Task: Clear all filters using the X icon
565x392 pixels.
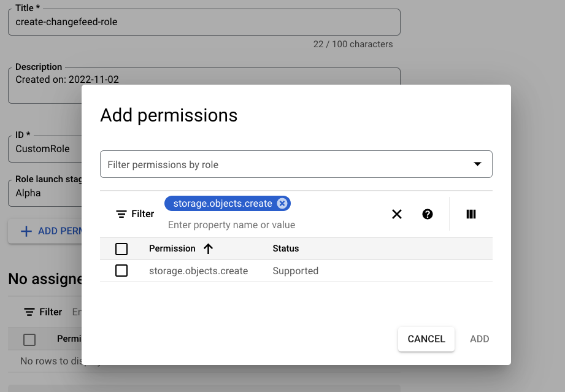Action: [397, 214]
